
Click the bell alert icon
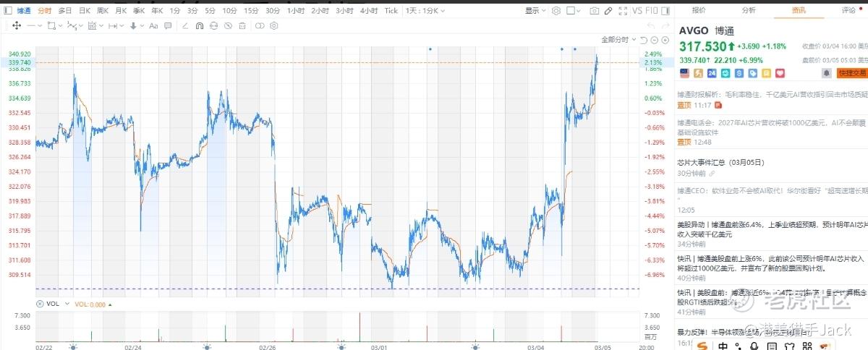(x=826, y=73)
